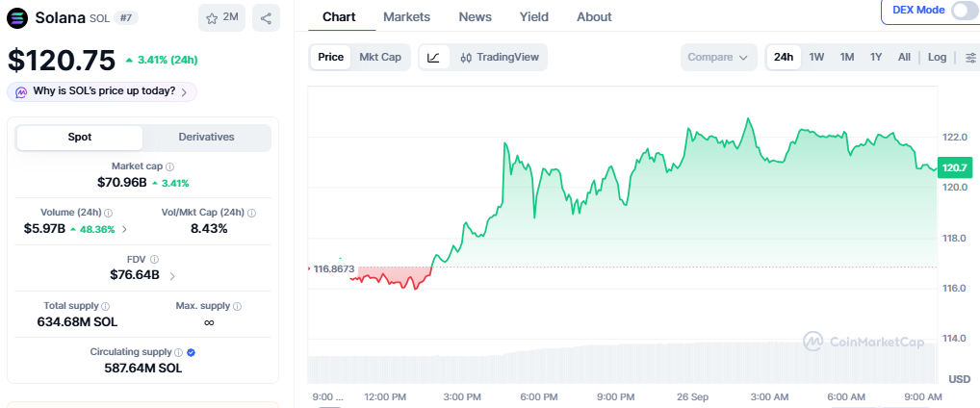
Task: Select the 1W time range
Action: click(x=816, y=58)
